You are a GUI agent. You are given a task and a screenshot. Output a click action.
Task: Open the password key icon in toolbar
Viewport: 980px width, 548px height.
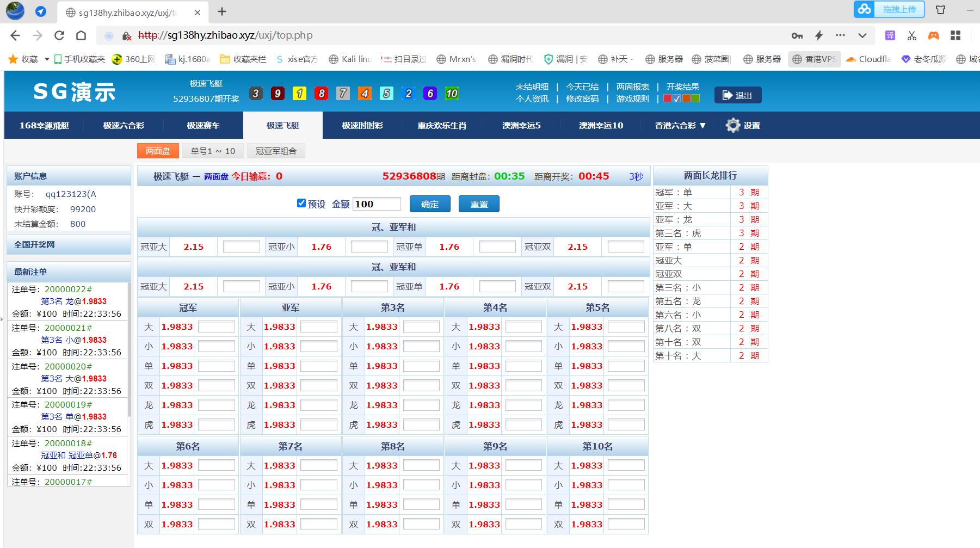[797, 35]
